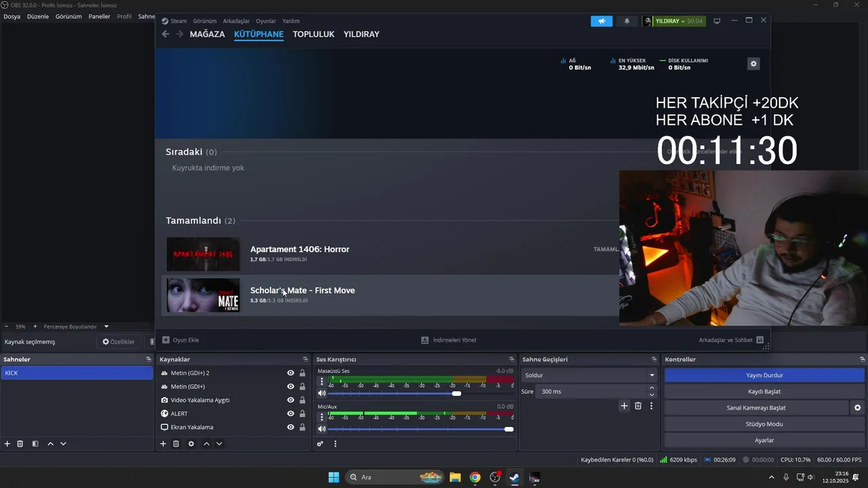Viewport: 868px width, 488px height.
Task: Mute Masaüstü Ses audio
Action: 322,393
